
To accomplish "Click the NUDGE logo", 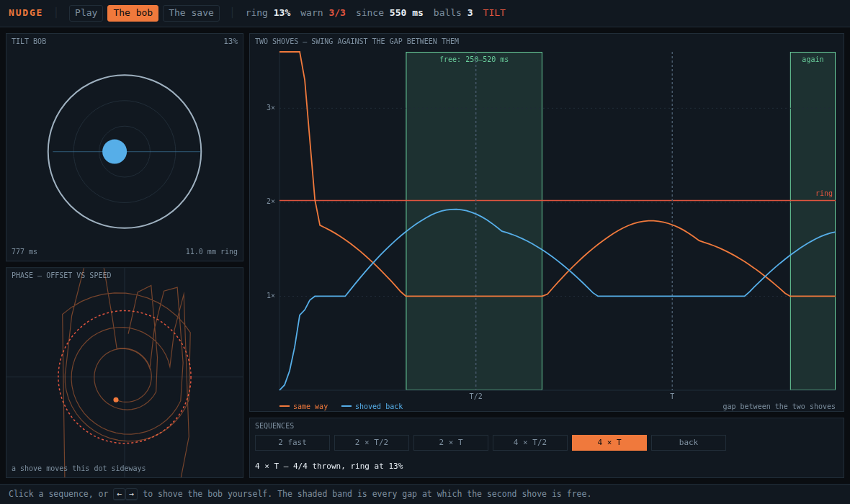I will 25,13.
